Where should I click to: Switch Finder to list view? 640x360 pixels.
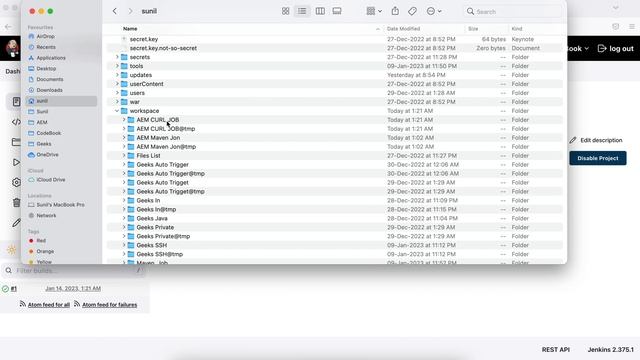[302, 11]
